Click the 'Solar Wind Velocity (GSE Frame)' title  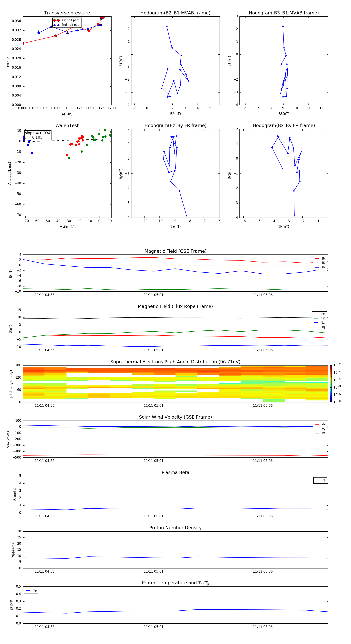click(175, 417)
